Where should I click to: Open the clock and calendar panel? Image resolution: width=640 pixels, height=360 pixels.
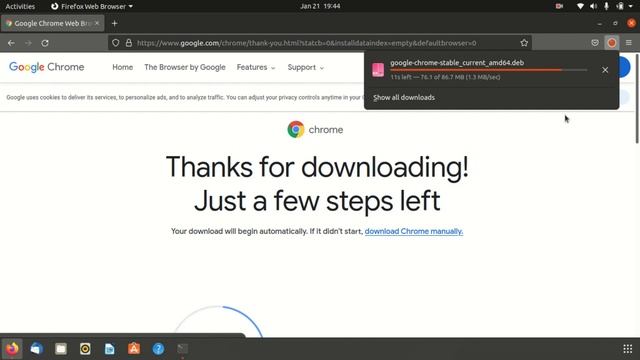[x=320, y=6]
